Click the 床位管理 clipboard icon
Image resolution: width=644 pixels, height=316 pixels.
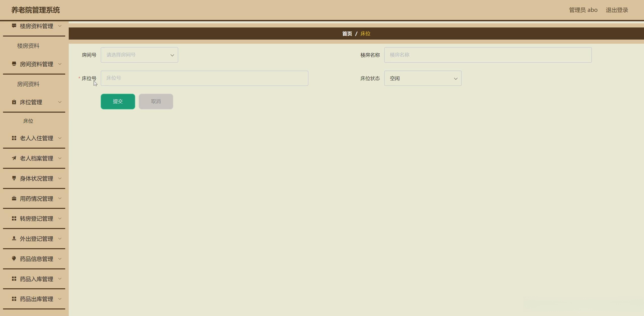pyautogui.click(x=14, y=102)
